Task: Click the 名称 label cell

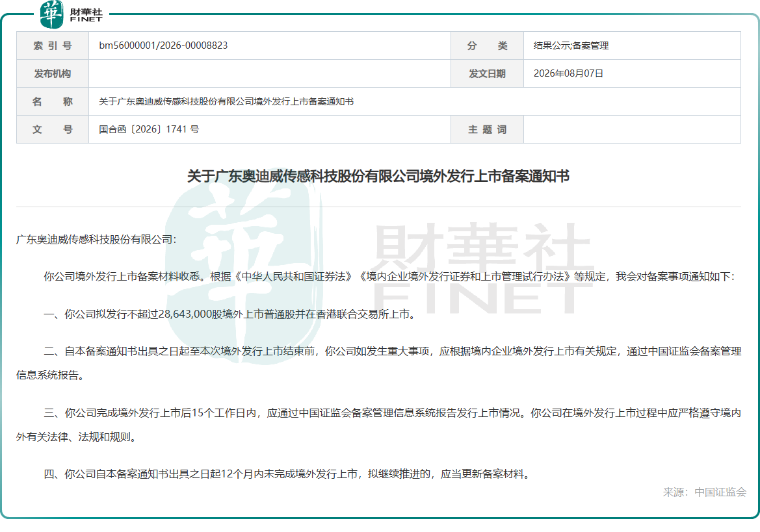Action: 53,101
